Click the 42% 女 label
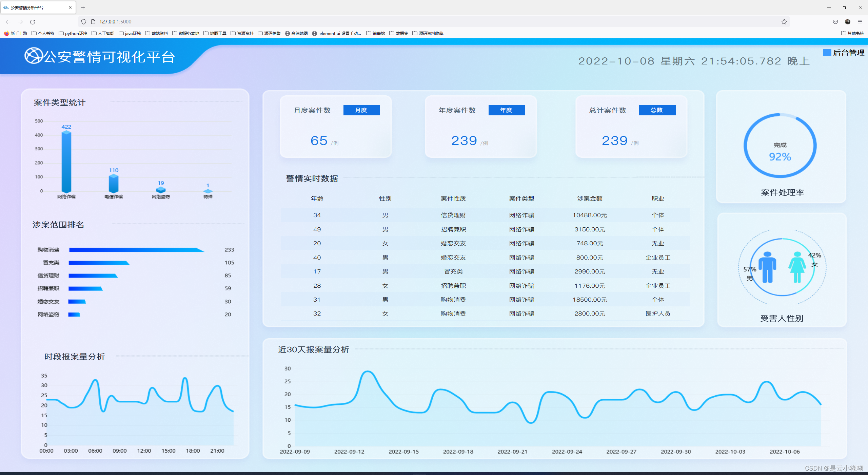This screenshot has height=475, width=868. click(815, 260)
